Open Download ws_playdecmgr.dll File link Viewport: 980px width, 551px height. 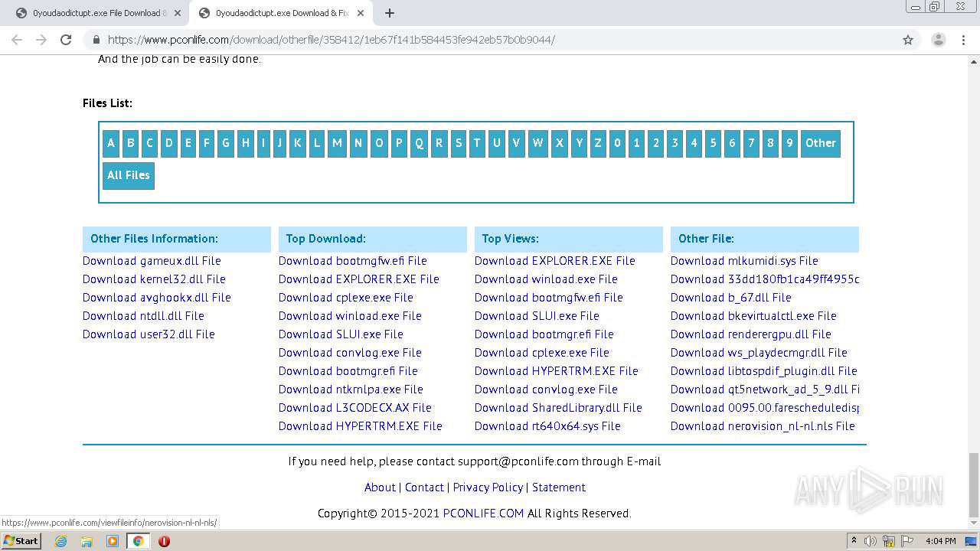(x=759, y=353)
